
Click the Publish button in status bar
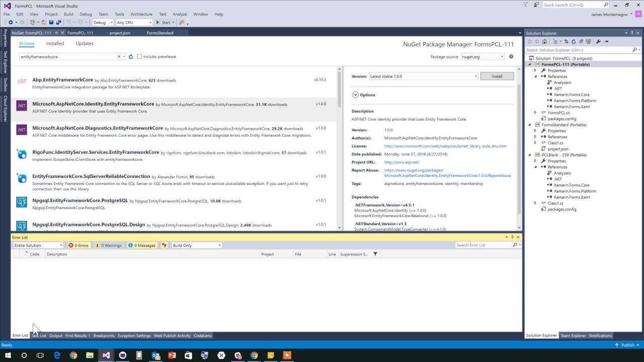[627, 345]
